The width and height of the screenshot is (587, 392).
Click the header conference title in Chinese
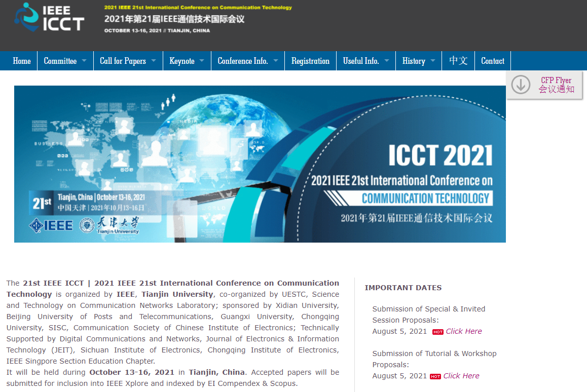[x=174, y=19]
